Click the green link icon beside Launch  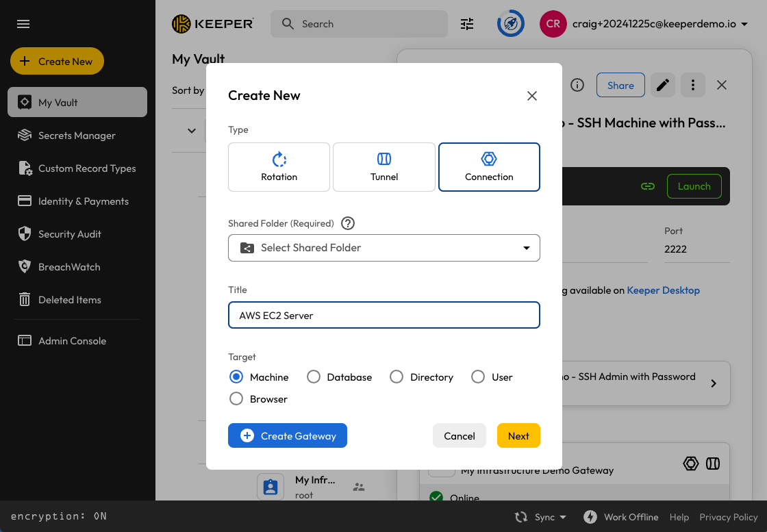[x=647, y=186]
